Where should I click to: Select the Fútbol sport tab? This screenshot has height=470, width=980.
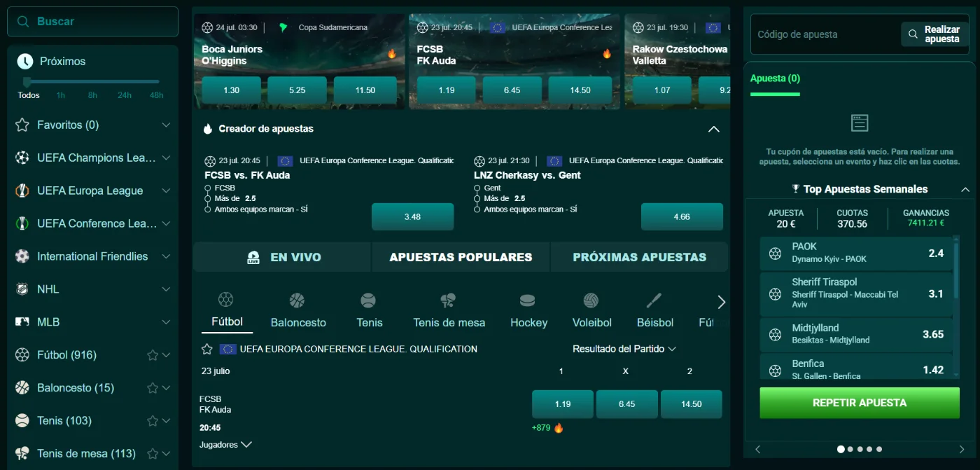tap(227, 311)
